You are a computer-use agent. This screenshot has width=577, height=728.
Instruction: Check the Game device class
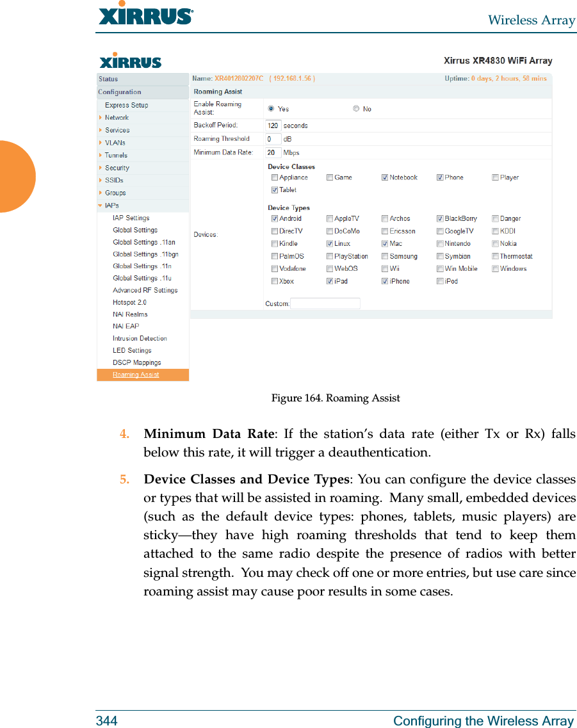pos(330,177)
